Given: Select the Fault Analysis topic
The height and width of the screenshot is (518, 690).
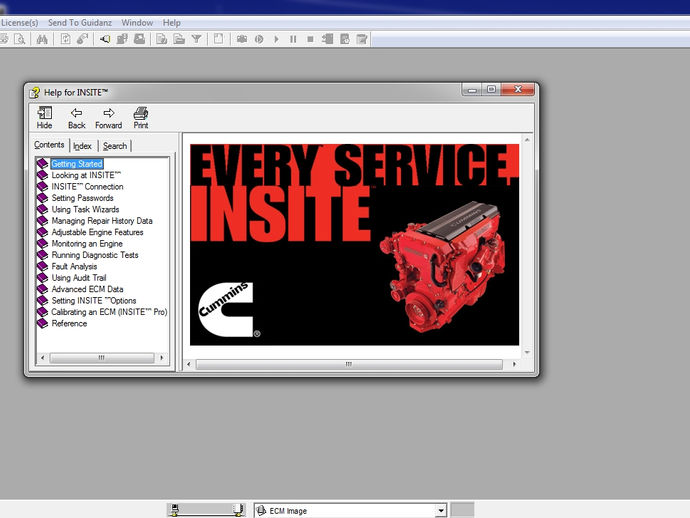Looking at the screenshot, I should coord(74,266).
